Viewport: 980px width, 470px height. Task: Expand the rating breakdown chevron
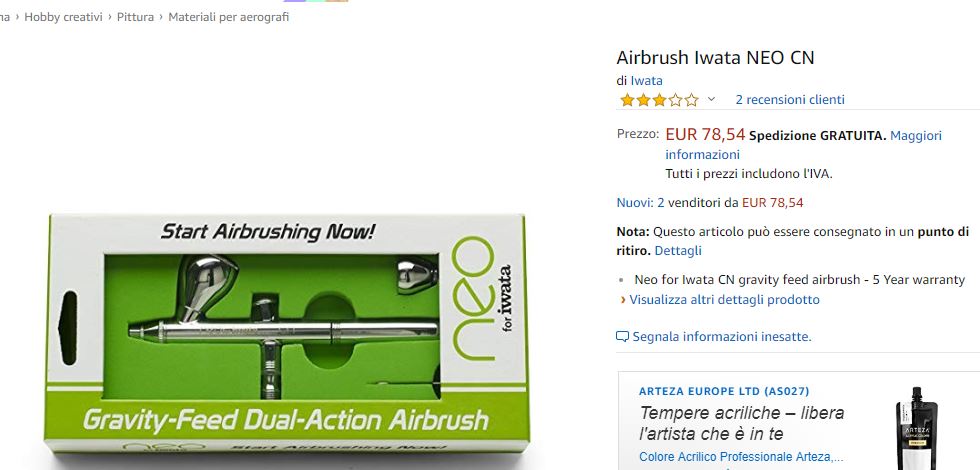point(711,99)
